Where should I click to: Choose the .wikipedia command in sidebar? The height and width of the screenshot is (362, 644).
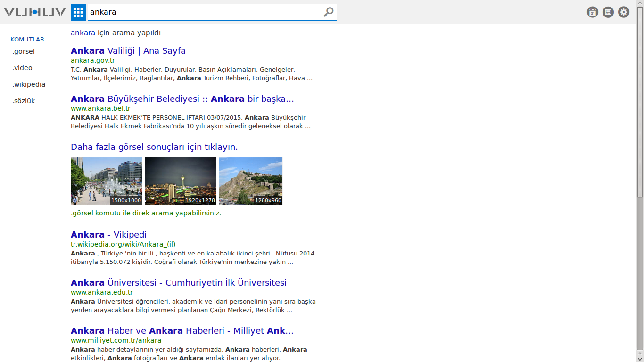(29, 84)
